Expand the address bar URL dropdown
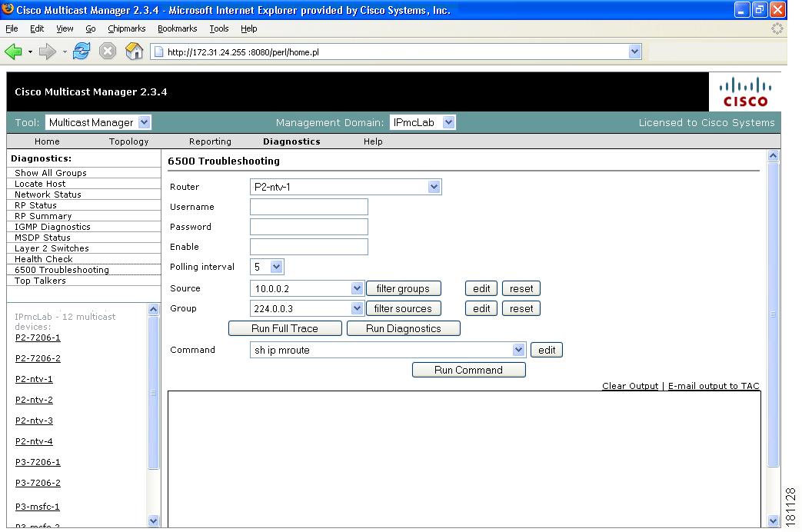The width and height of the screenshot is (802, 532). pyautogui.click(x=634, y=52)
